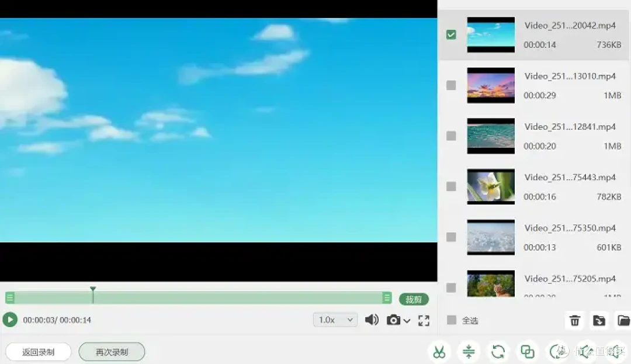631x364 pixels.
Task: Click the 736KB file size text
Action: click(609, 44)
